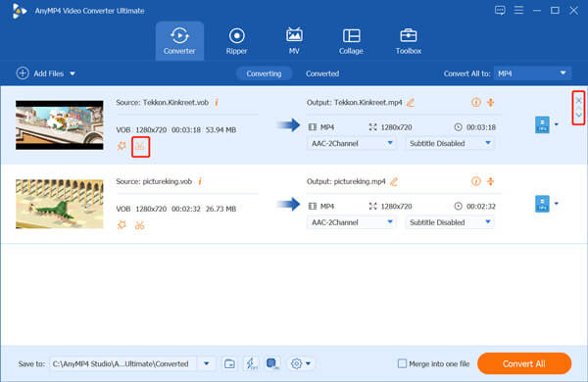Screen dimensions: 588x382
Task: Open the Toolbox tab
Action: click(409, 41)
